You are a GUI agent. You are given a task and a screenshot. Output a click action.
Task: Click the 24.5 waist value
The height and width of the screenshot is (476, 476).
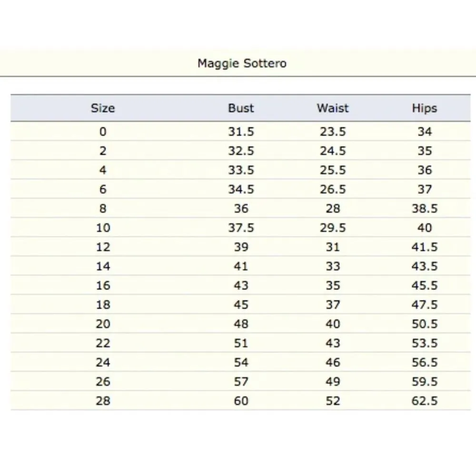click(333, 151)
